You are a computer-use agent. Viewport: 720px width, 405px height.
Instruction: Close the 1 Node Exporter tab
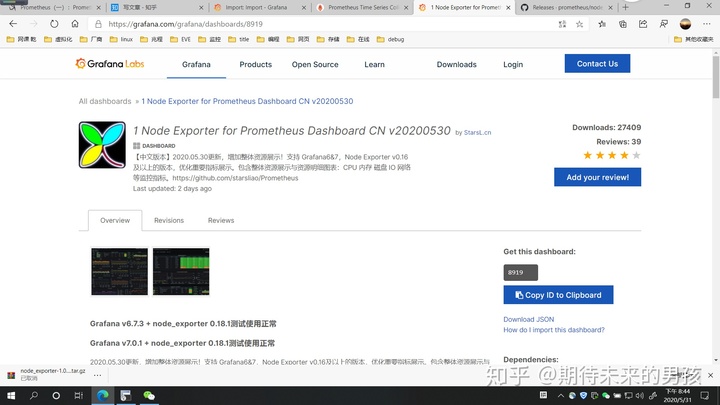coord(508,7)
